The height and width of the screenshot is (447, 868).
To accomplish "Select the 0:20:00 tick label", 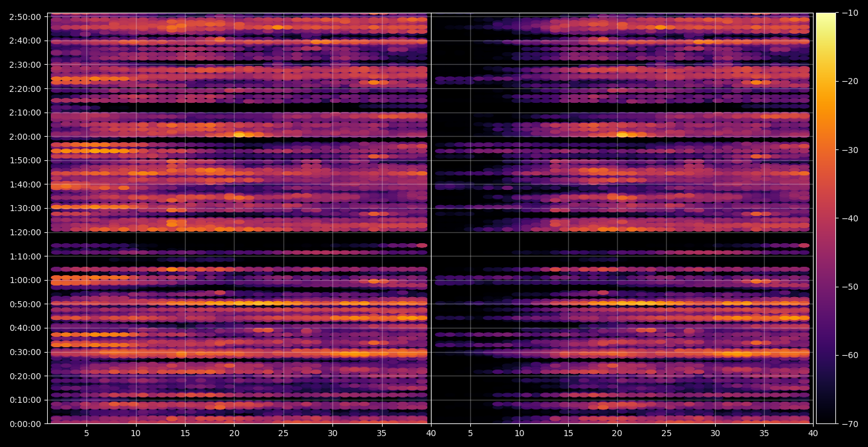I will 25,376.
